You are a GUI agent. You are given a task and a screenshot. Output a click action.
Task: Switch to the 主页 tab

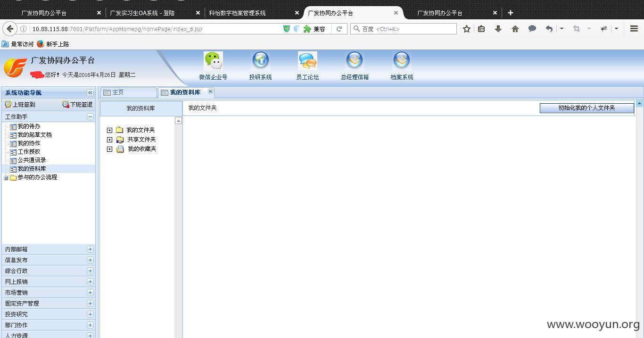point(129,92)
